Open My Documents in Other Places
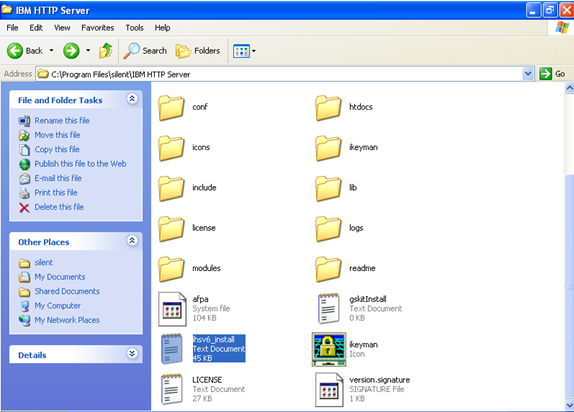Viewport: 574px width, 412px height. click(60, 277)
